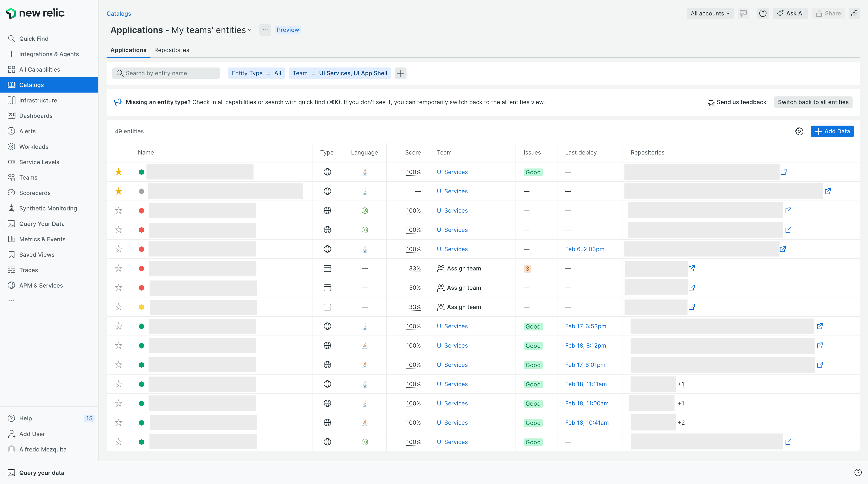Favorite the entity deployed Feb 18, 8:12pm
The height and width of the screenshot is (484, 868).
[x=119, y=346]
